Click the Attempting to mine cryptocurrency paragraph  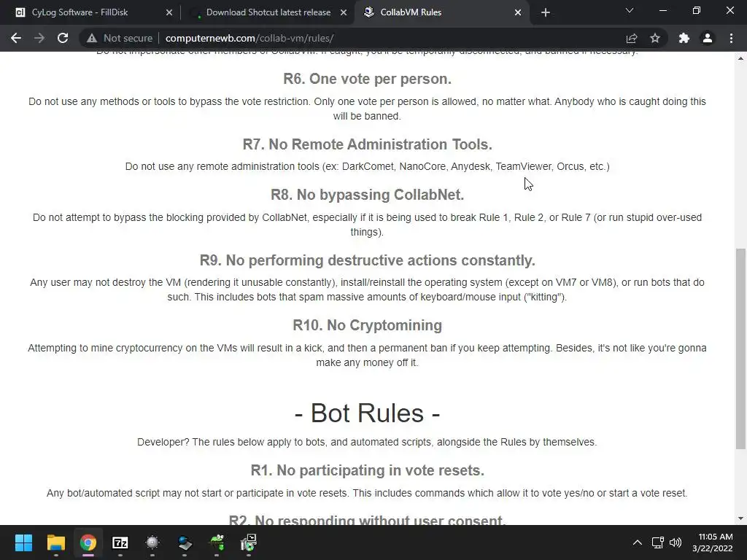coord(367,355)
